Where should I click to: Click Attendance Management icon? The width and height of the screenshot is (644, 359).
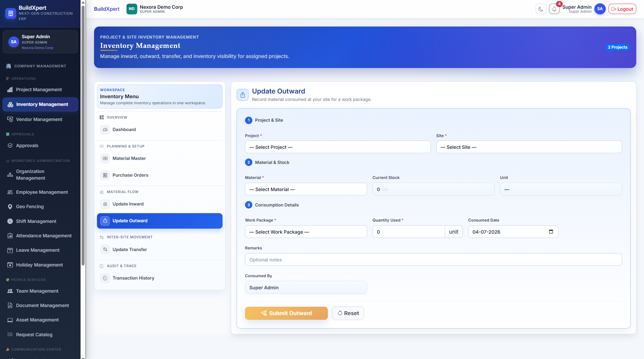10,236
